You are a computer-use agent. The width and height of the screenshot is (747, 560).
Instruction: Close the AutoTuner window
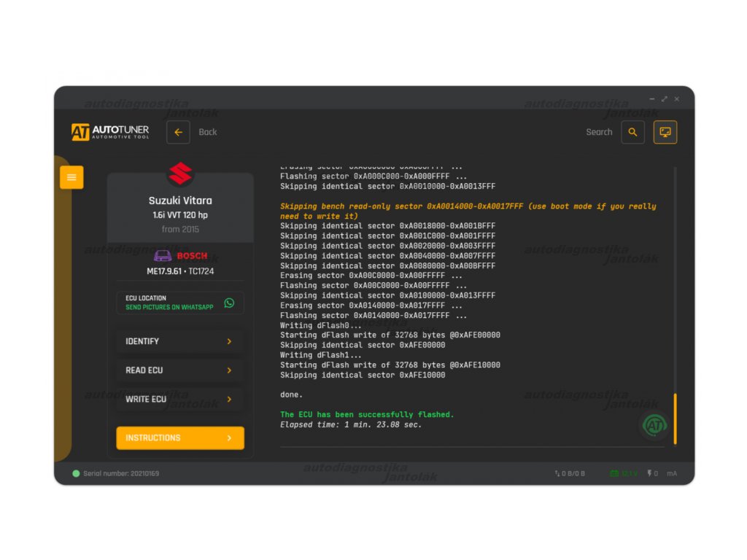[x=676, y=99]
